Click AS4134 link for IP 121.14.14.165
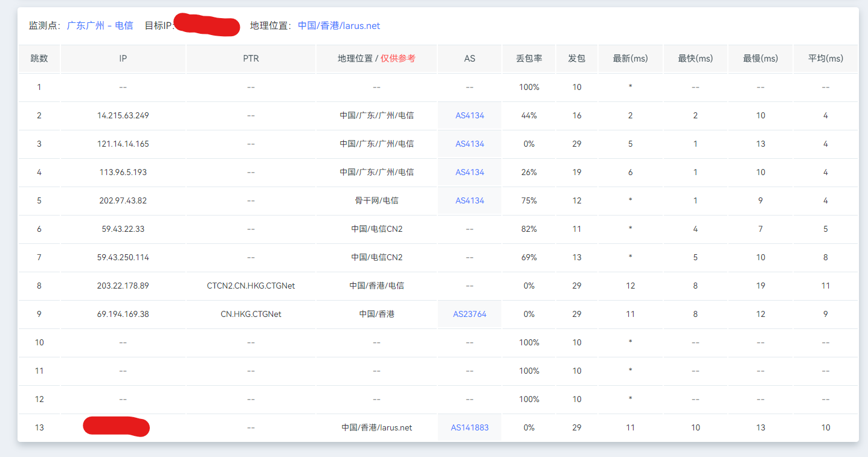 point(469,144)
